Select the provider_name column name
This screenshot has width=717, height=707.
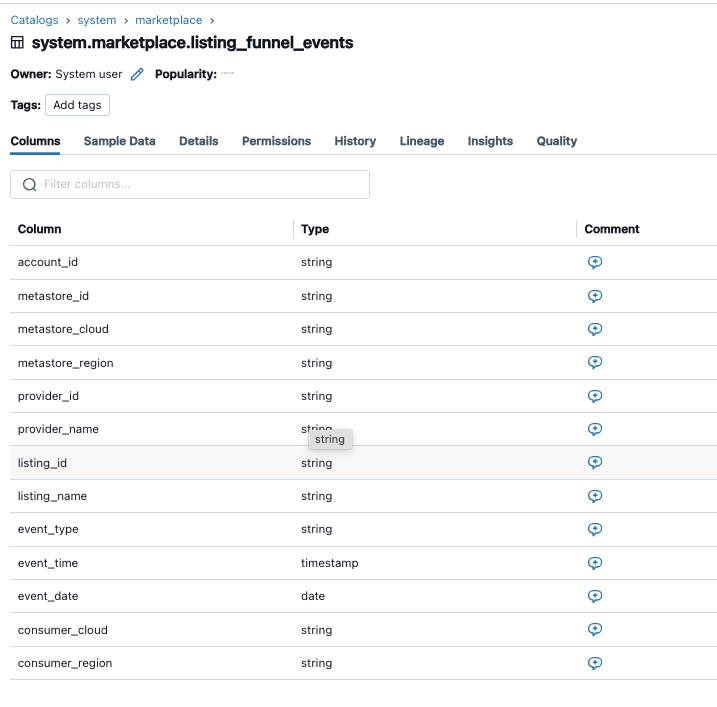[58, 429]
